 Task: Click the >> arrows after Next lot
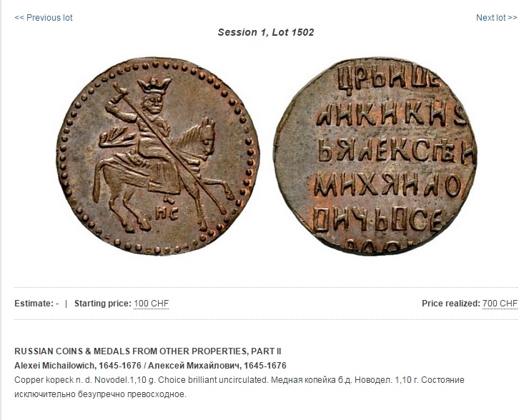[513, 18]
